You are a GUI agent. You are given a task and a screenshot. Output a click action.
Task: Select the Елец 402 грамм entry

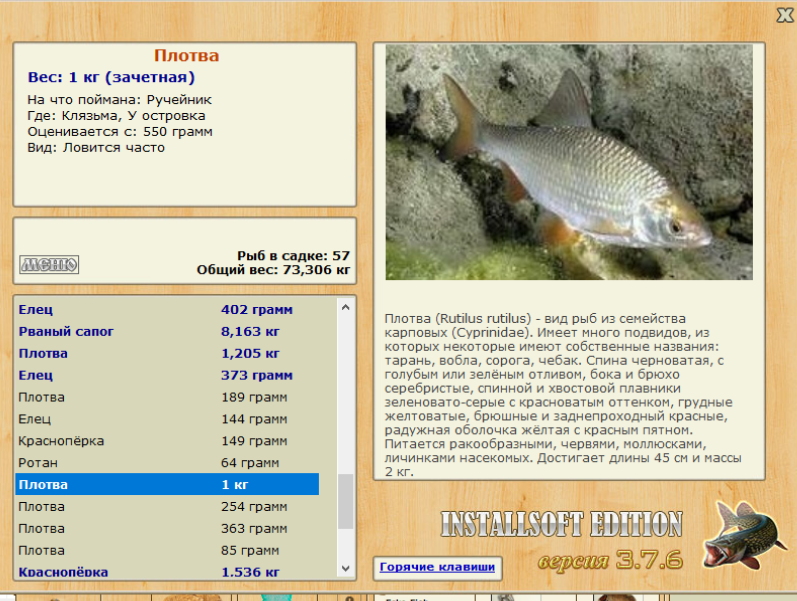coord(167,309)
